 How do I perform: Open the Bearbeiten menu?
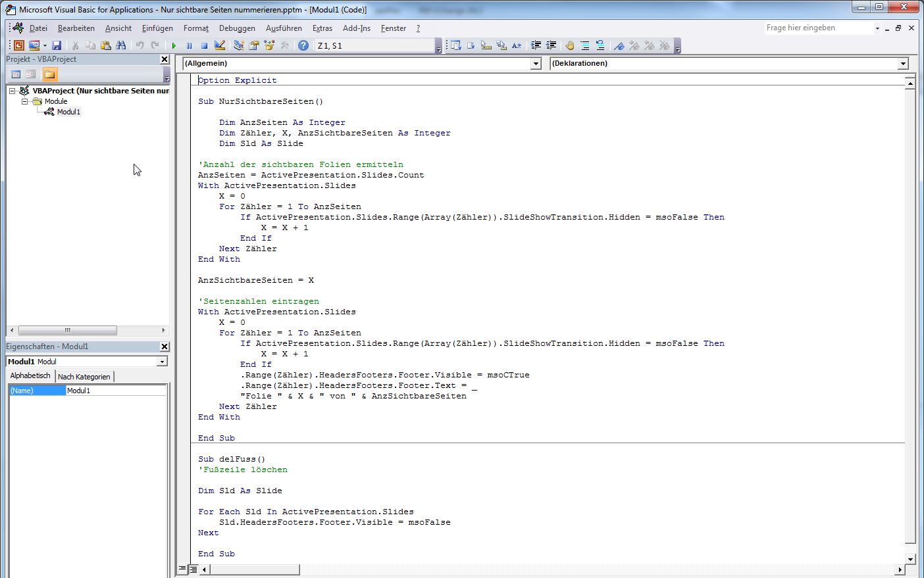click(x=76, y=28)
